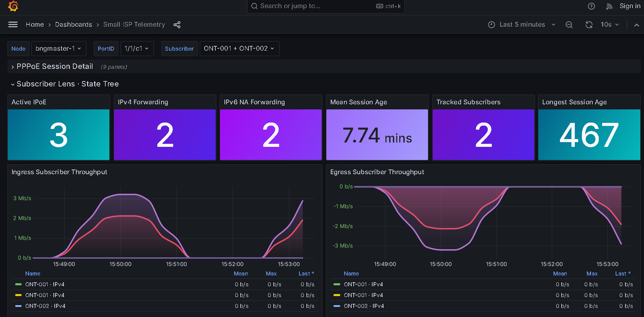Click yellow swatch of Egress ONT-001 · IPv4
Viewport: 644px width, 317px height.
[x=337, y=295]
